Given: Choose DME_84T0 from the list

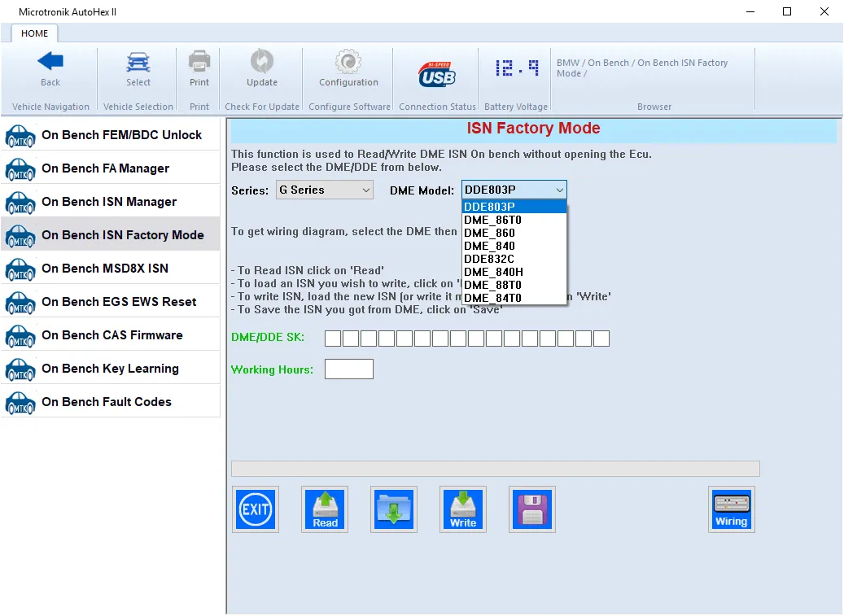Looking at the screenshot, I should pos(514,298).
